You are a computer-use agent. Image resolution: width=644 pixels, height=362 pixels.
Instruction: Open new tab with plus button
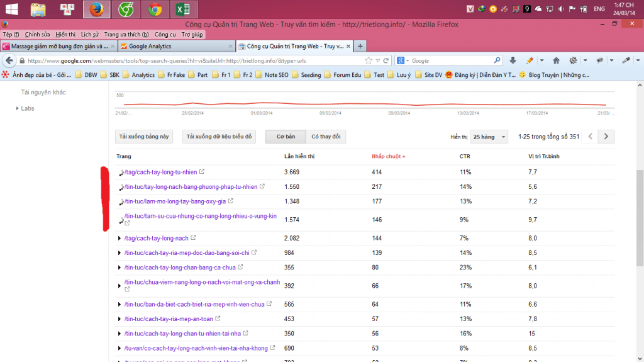[360, 46]
